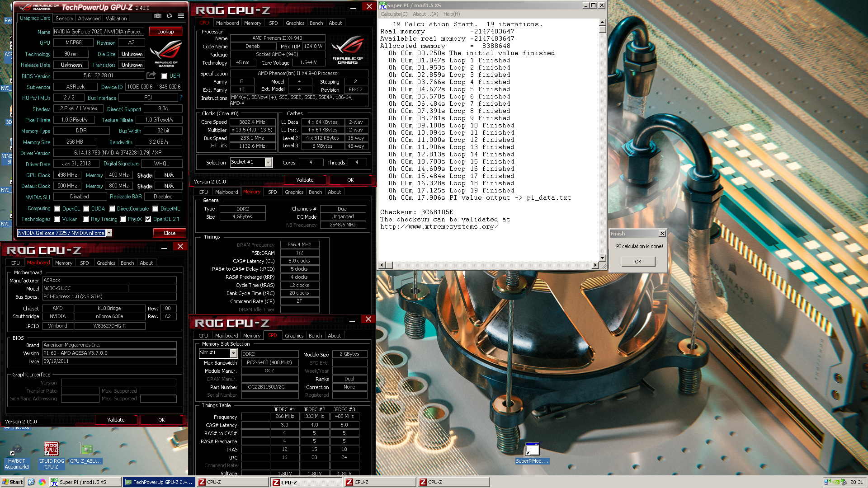Screen dimensions: 868x488
Task: Click the Close button in GPU-Z
Action: click(170, 233)
